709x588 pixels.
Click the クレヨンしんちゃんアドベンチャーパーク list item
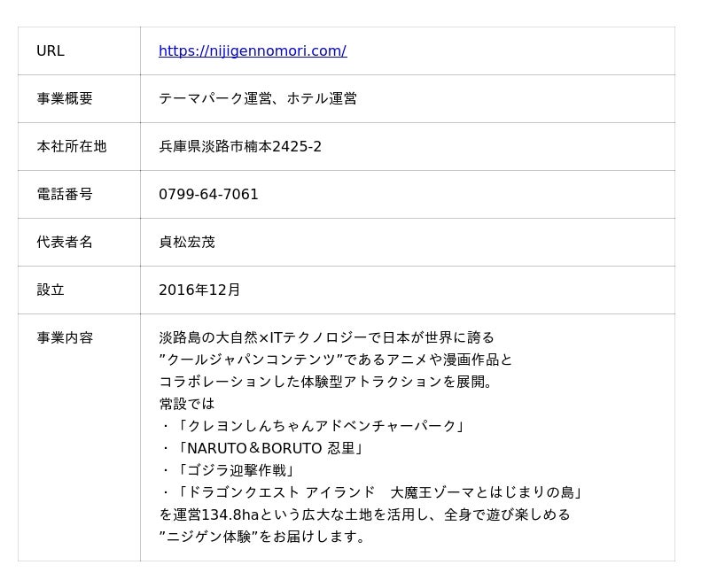314,426
